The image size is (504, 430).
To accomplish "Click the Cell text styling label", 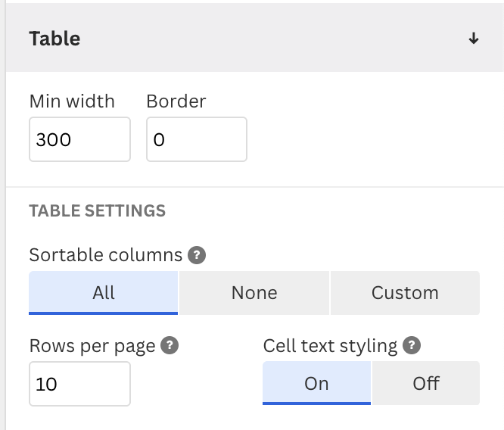I will pyautogui.click(x=330, y=346).
